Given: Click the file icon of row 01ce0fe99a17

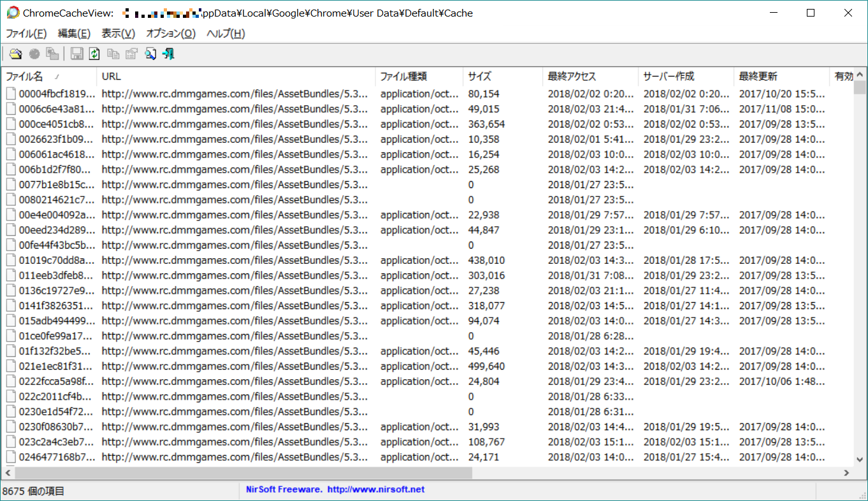Looking at the screenshot, I should (x=11, y=336).
